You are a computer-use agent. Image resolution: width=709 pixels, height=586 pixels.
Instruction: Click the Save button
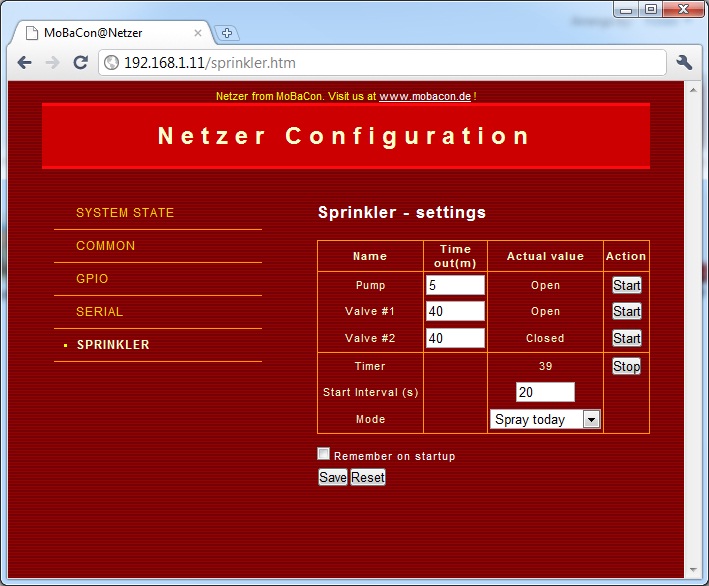tap(332, 478)
